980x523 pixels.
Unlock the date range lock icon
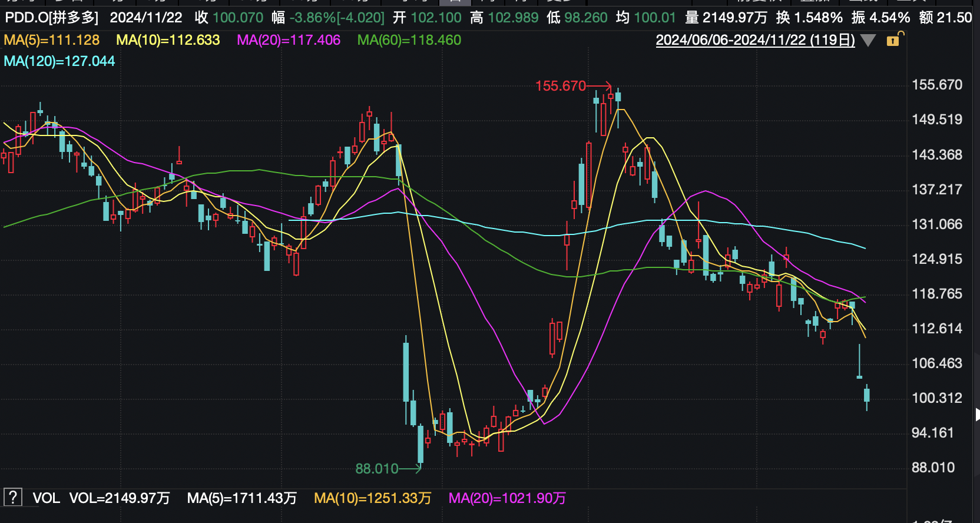pyautogui.click(x=893, y=40)
